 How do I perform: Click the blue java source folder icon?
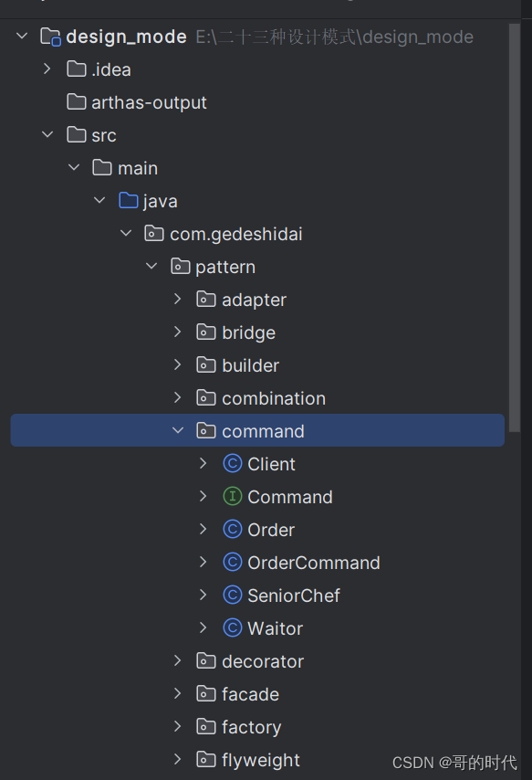coord(129,200)
